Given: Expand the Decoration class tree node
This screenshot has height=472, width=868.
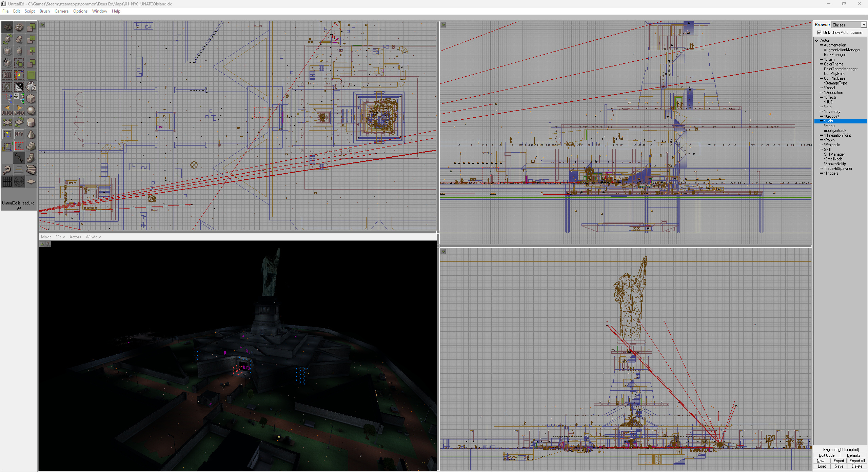Looking at the screenshot, I should click(821, 93).
